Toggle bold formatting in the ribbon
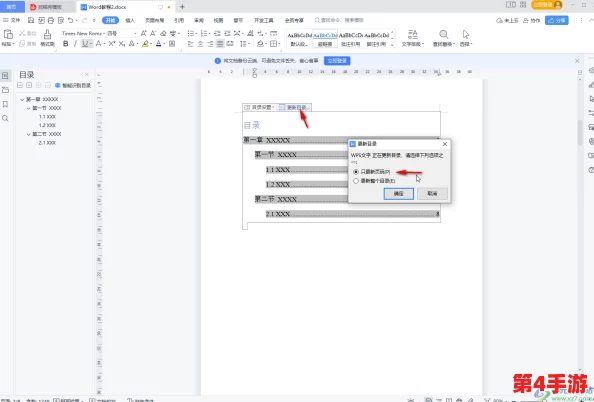594x402 pixels. tap(66, 44)
